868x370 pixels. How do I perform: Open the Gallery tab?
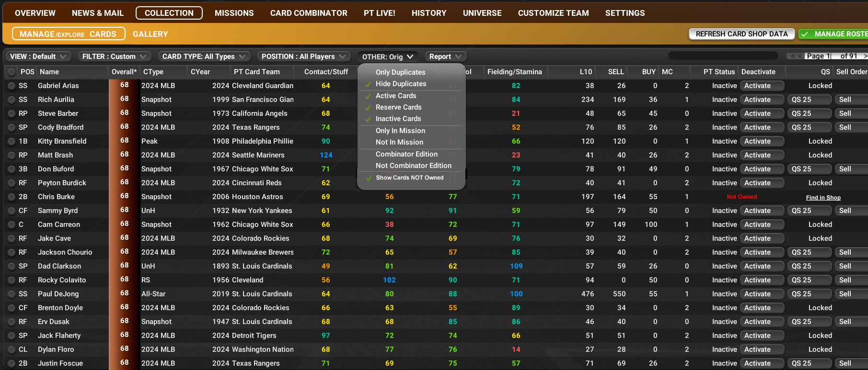coord(150,34)
